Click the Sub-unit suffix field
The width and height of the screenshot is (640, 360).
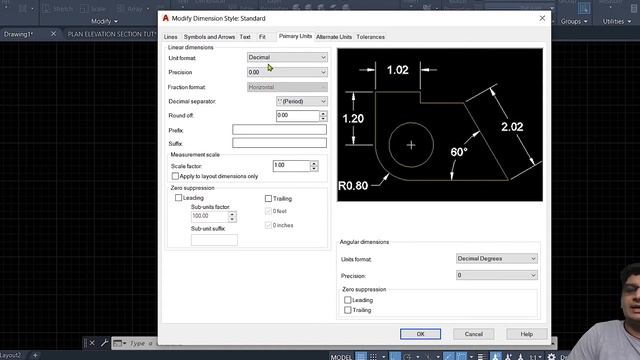214,240
